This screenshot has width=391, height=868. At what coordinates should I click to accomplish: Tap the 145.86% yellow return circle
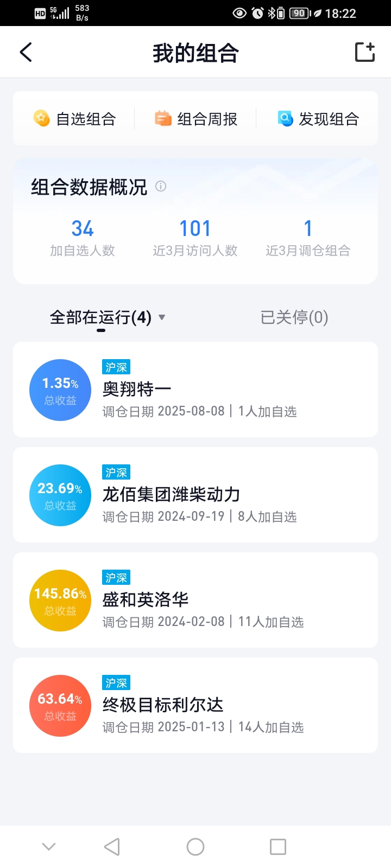pos(60,601)
